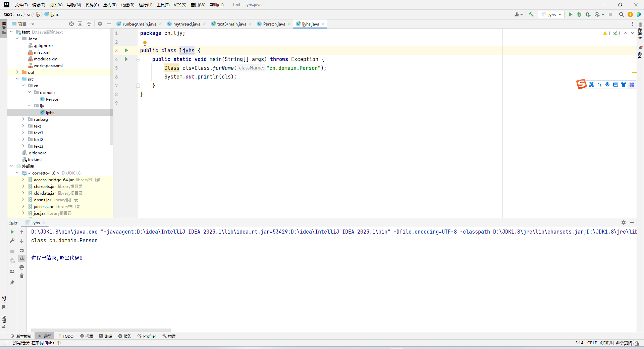Collapse all nodes in the project panel

[x=89, y=24]
